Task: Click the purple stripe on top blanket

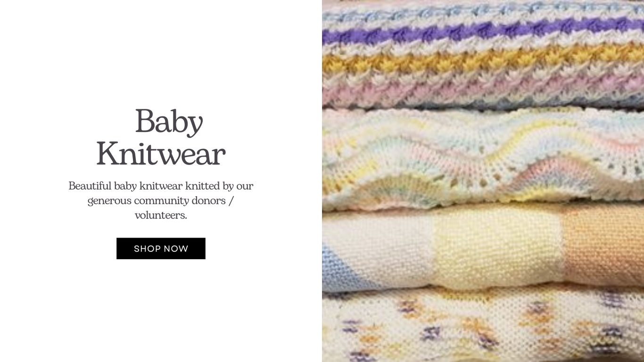Action: (483, 31)
